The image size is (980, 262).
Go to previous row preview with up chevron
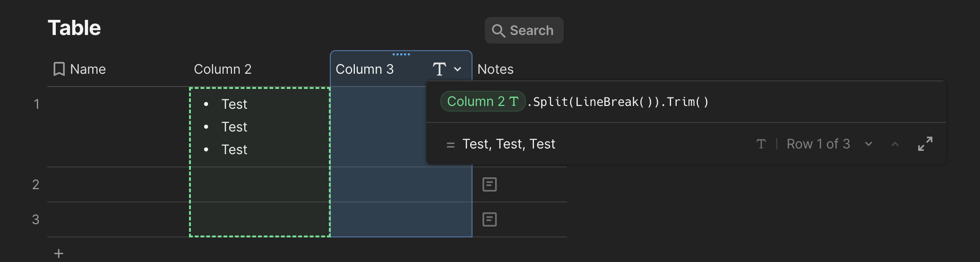click(x=895, y=144)
